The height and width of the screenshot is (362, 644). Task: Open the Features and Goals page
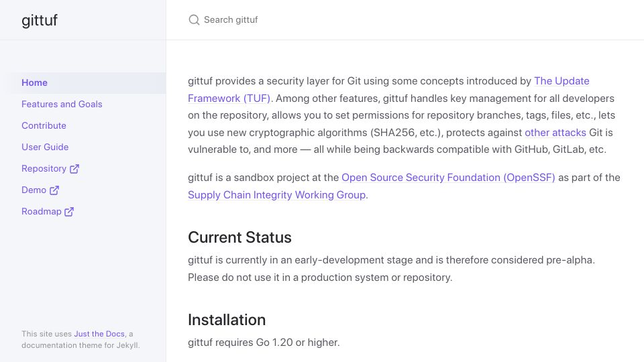click(x=62, y=105)
